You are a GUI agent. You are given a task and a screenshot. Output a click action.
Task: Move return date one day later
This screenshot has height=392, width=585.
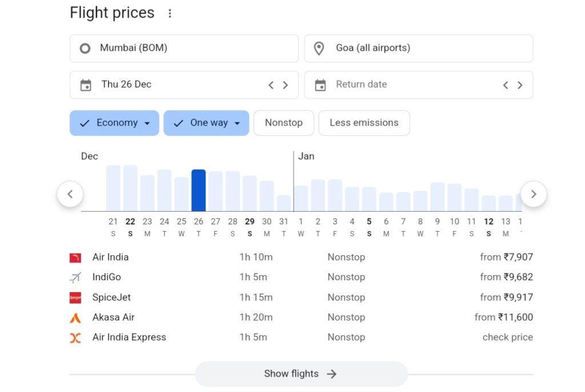click(x=520, y=86)
